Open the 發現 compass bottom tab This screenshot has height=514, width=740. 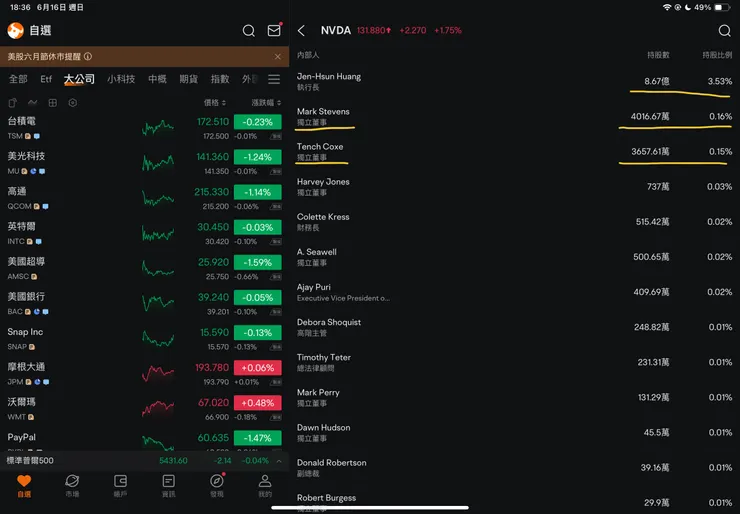click(x=217, y=486)
